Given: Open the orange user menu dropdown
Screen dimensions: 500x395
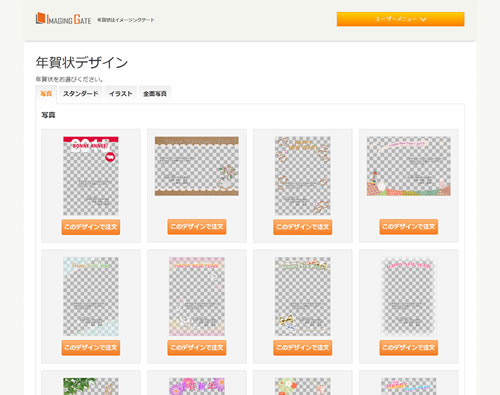Looking at the screenshot, I should click(x=400, y=19).
